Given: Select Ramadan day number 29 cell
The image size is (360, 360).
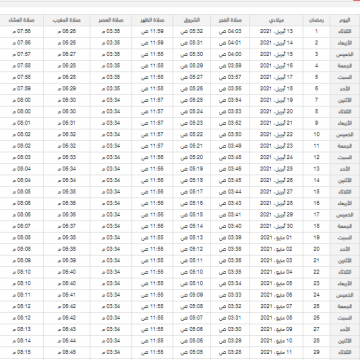Looking at the screenshot, I should [x=316, y=352].
